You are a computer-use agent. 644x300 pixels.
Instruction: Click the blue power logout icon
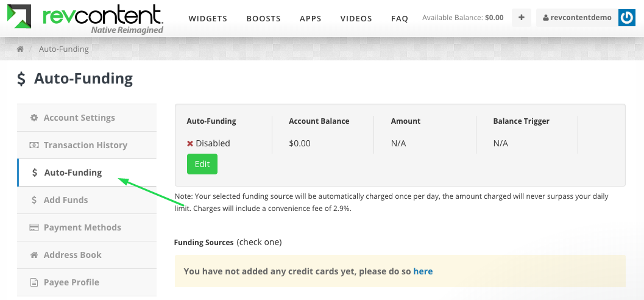tap(627, 18)
